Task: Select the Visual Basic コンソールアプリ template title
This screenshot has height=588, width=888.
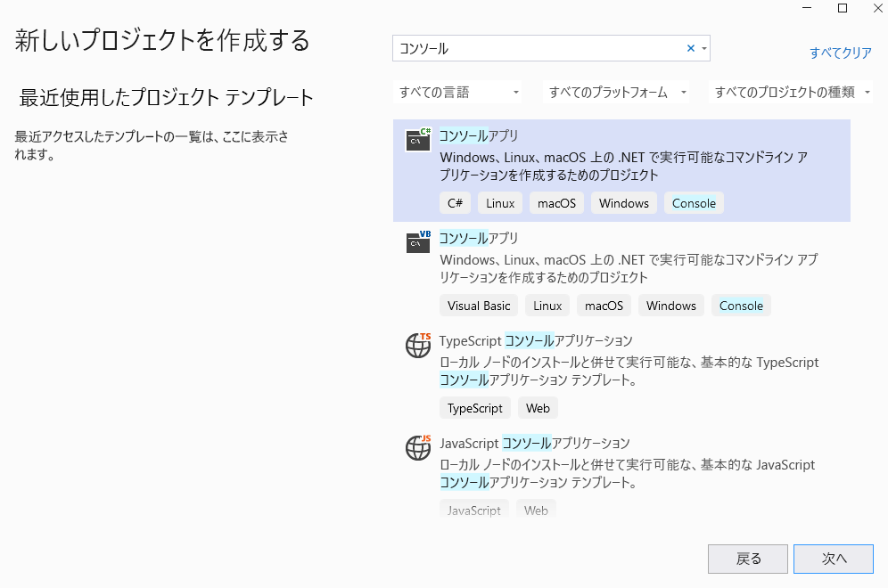Action: tap(479, 238)
